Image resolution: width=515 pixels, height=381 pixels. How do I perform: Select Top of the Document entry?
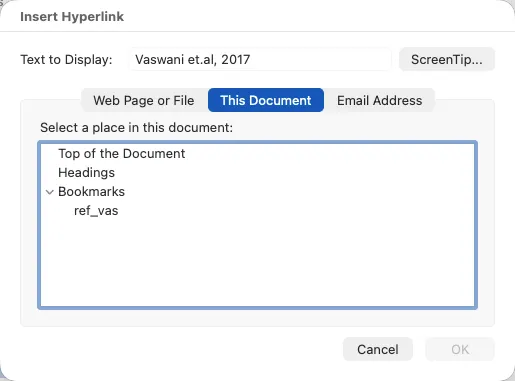pyautogui.click(x=122, y=154)
